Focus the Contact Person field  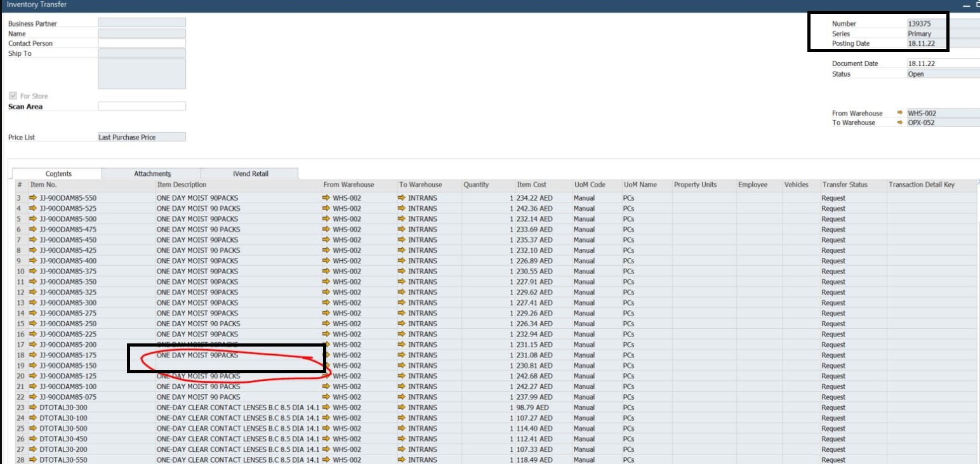click(142, 43)
